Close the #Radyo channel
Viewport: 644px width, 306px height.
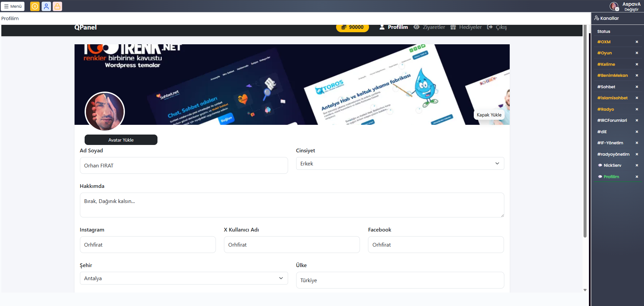click(x=637, y=109)
